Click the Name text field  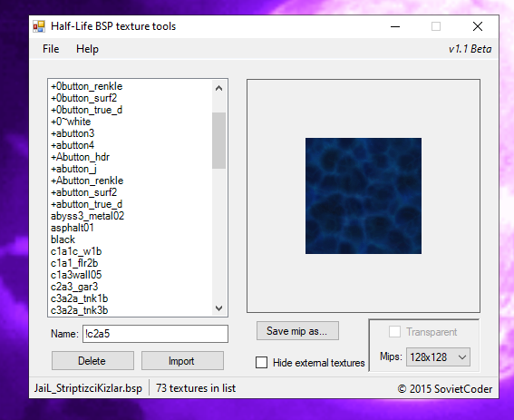155,334
